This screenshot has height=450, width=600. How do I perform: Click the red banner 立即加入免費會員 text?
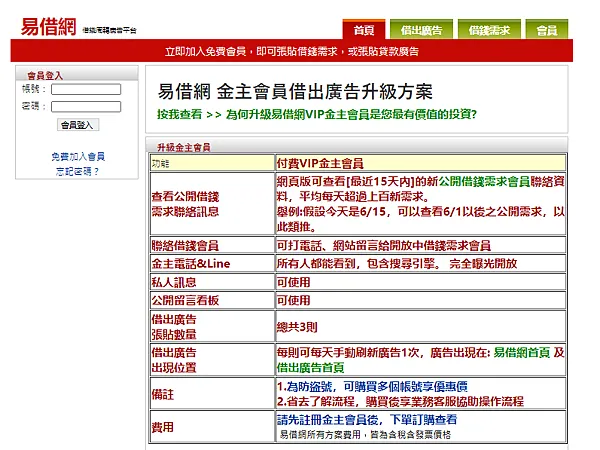coord(292,51)
